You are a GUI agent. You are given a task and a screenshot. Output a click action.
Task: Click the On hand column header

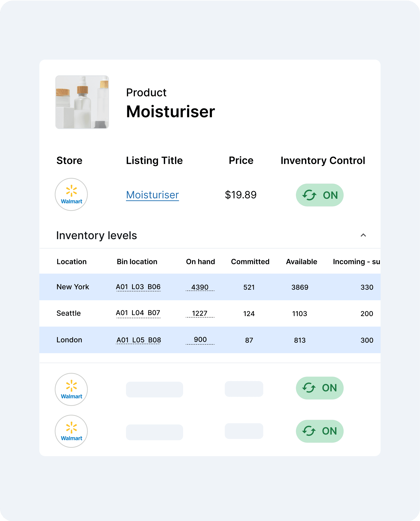[x=200, y=262]
